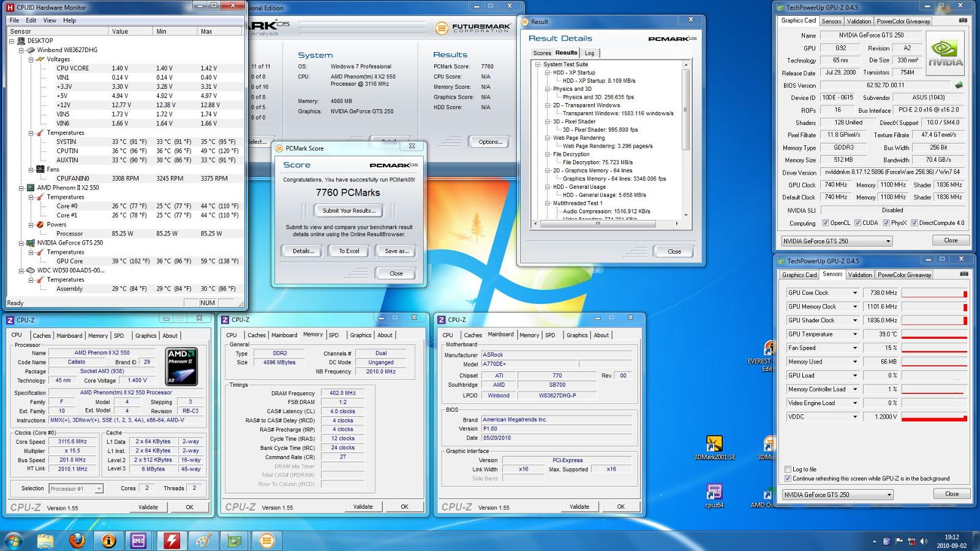This screenshot has width=980, height=551.
Task: Open the GPU Temperature sensor dropdown
Action: (855, 335)
